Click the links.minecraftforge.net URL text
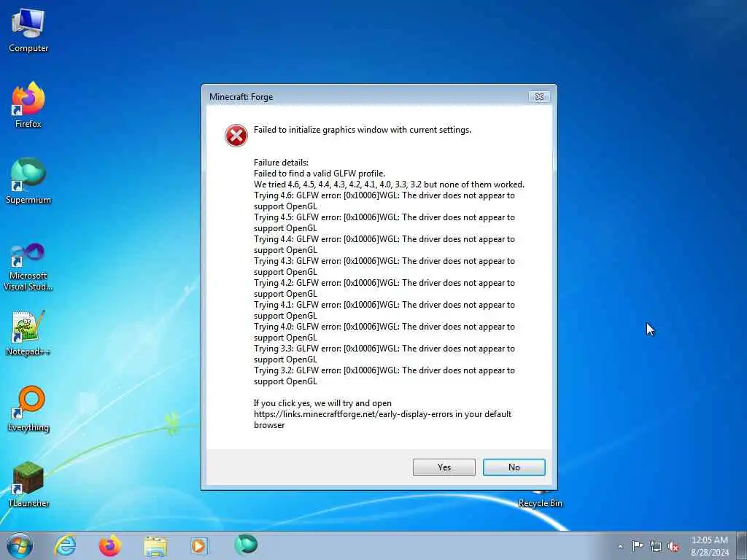Screen dimensions: 747x560 [353, 414]
